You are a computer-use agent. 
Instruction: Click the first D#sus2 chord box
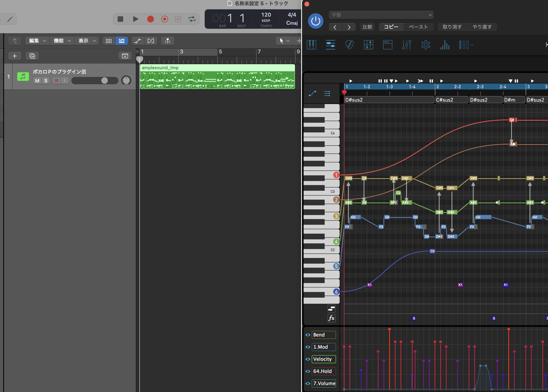(389, 100)
